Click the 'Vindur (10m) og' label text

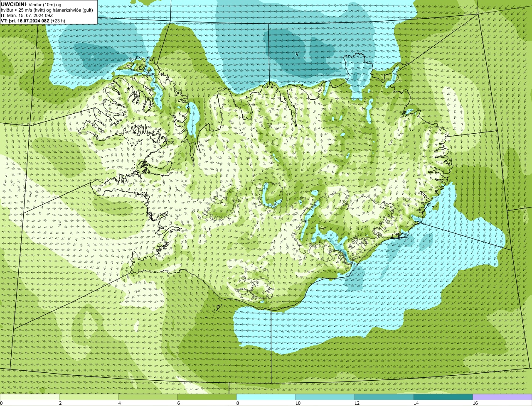pos(44,5)
